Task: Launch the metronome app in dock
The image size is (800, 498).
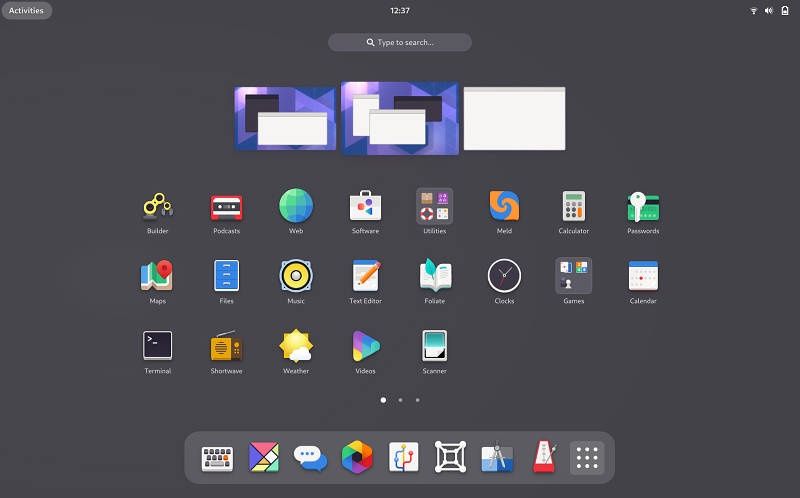Action: pos(543,457)
